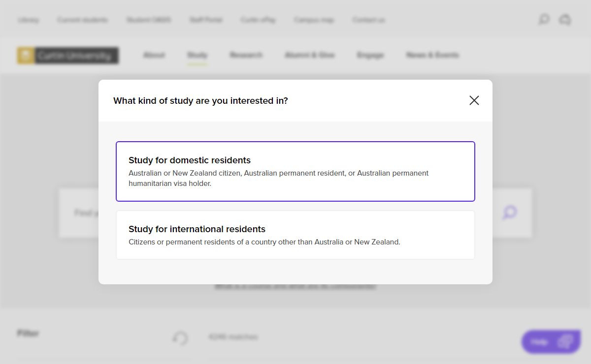Screen dimensions: 591x364
Task: Open the Engage menu
Action: (x=370, y=55)
